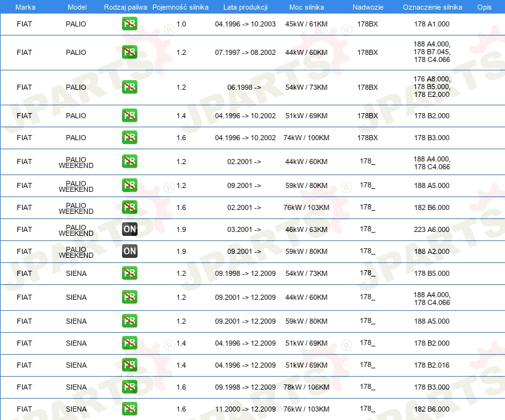Click production start 06.1998 ->

tap(244, 87)
